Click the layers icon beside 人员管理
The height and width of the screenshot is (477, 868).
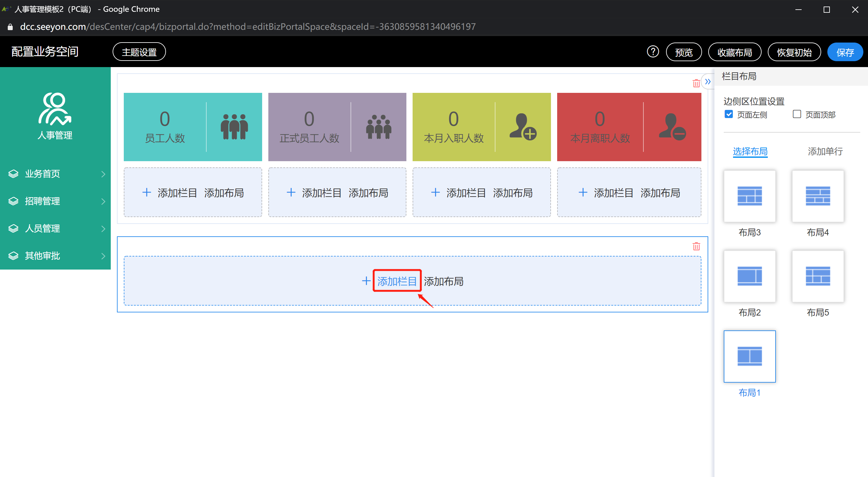click(x=13, y=228)
